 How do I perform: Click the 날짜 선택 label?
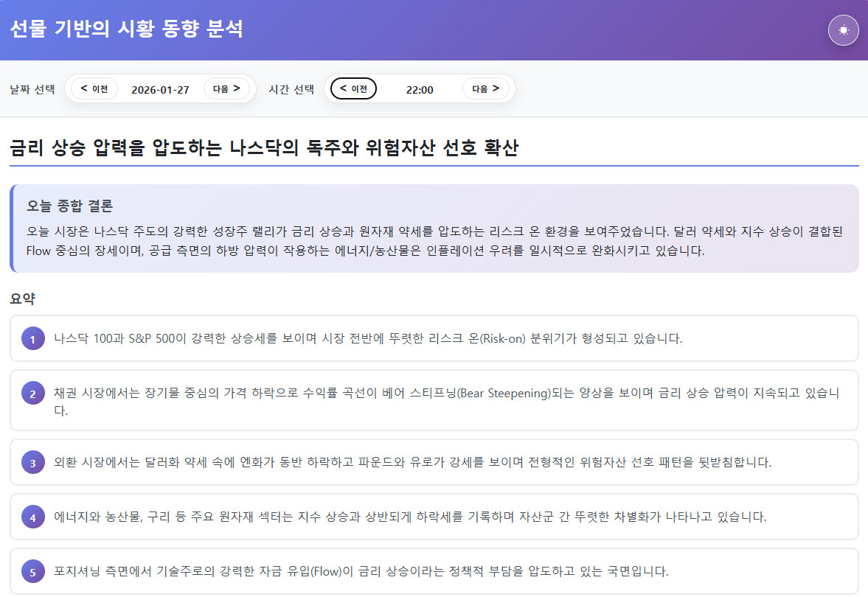coord(32,90)
